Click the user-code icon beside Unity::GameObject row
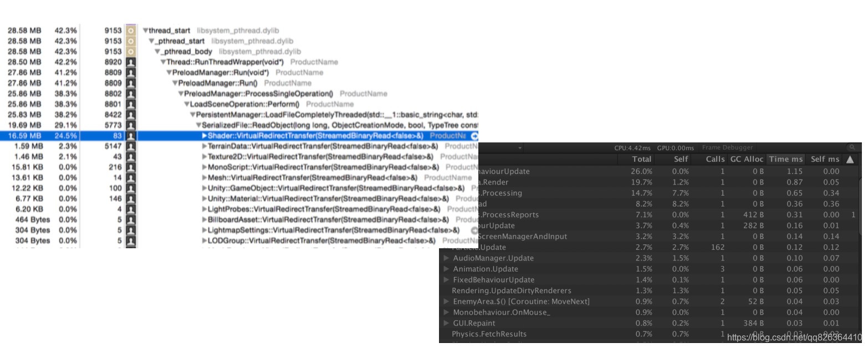 click(x=131, y=188)
